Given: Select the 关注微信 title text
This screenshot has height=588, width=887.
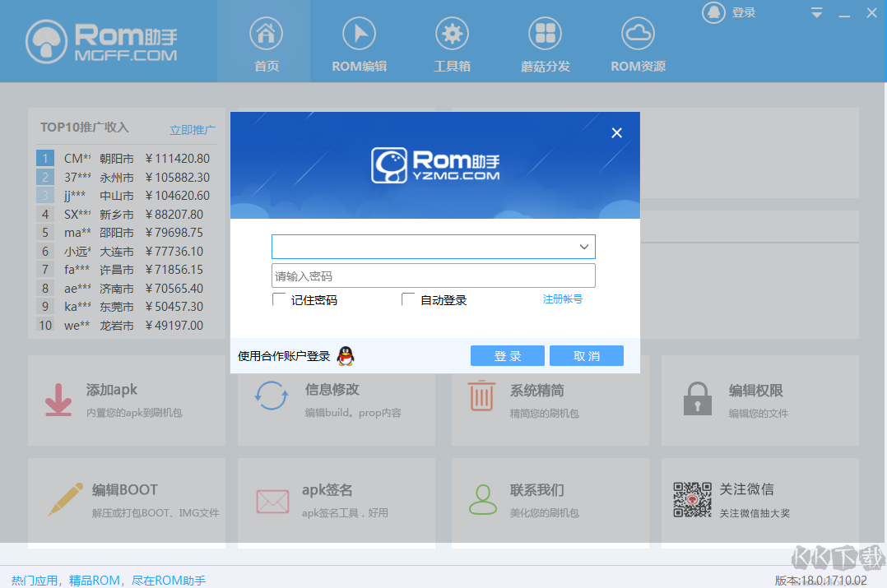Looking at the screenshot, I should tap(747, 489).
